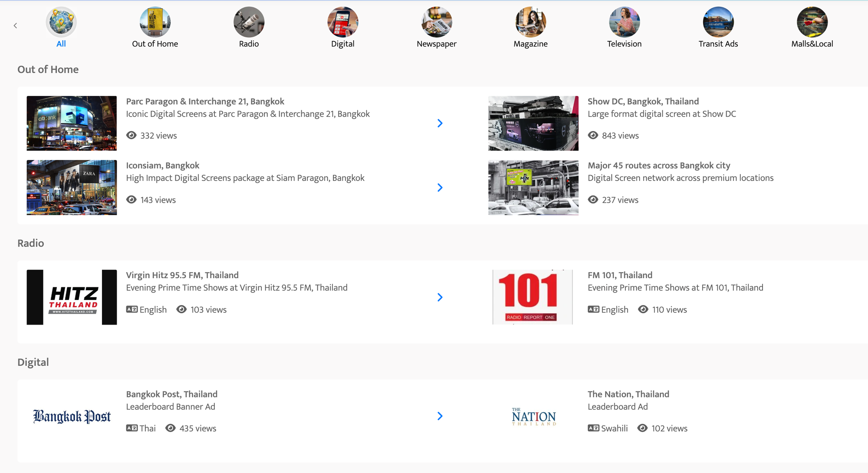
Task: Click eye icon beside 237 views
Action: 593,200
